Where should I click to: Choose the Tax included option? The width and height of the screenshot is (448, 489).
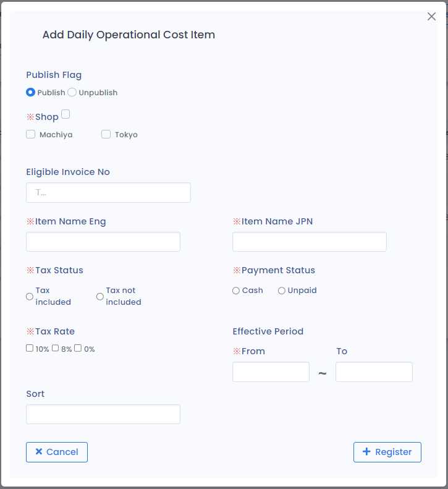[30, 297]
